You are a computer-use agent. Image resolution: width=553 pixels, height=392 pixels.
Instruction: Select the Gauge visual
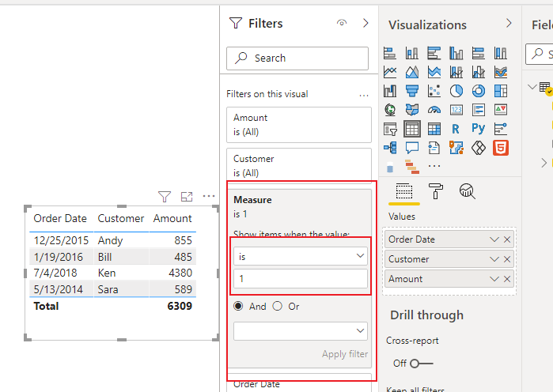434,110
